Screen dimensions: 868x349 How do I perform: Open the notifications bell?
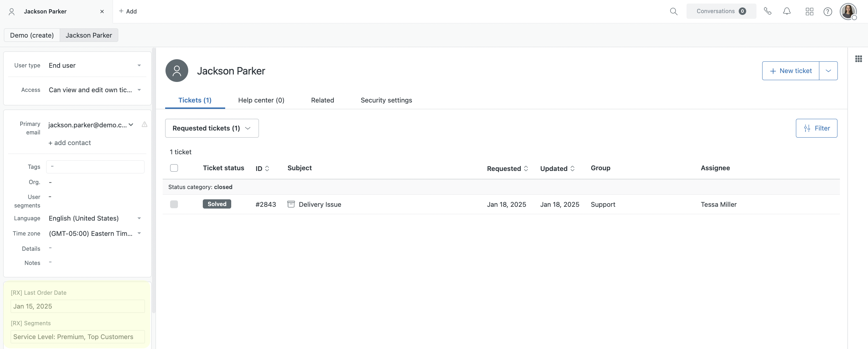[787, 11]
